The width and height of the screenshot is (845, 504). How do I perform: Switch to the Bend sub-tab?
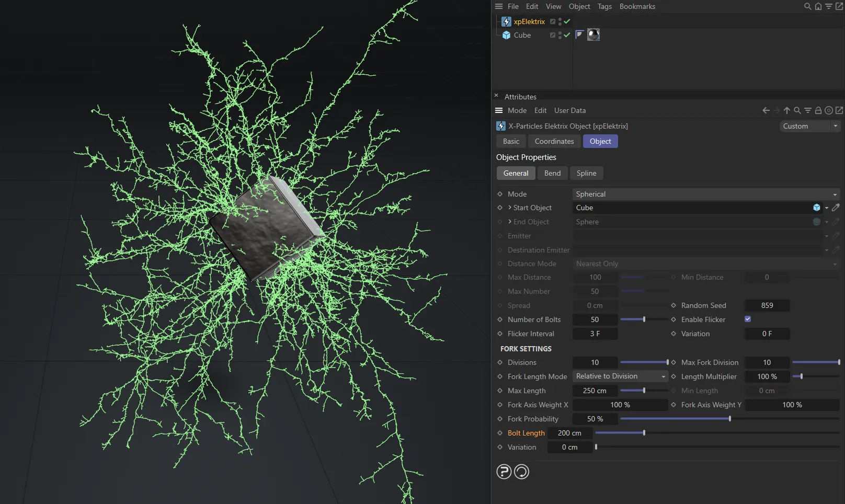pyautogui.click(x=552, y=173)
